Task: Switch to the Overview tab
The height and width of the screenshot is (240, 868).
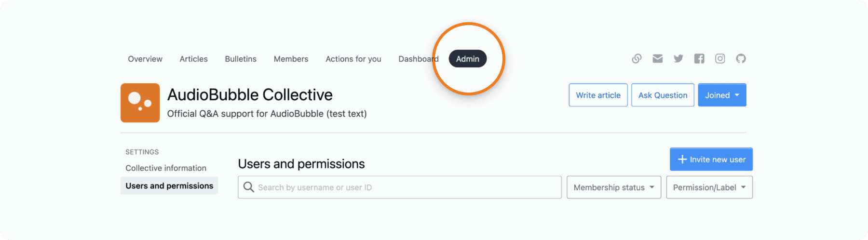Action: tap(145, 59)
